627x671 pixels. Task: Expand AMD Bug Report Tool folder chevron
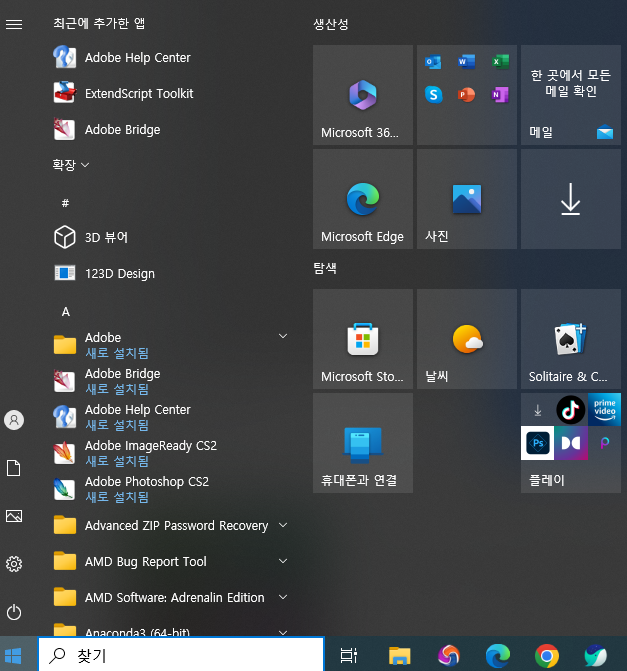283,561
